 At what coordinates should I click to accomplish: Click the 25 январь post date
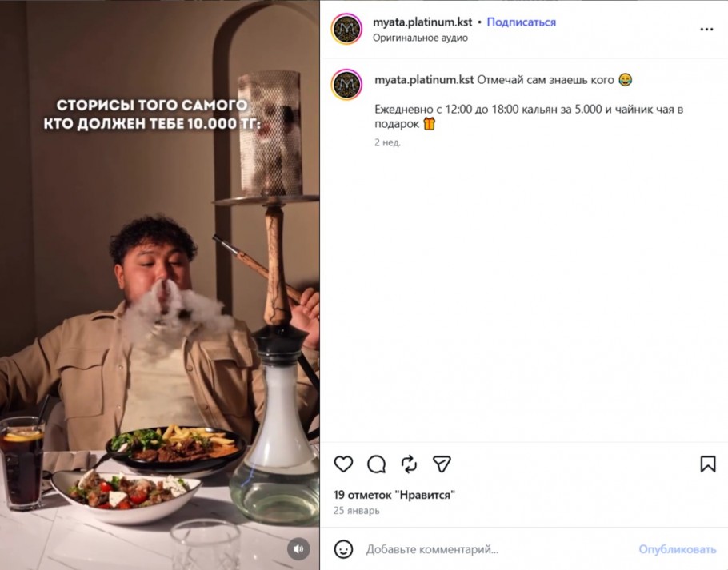[x=357, y=511]
